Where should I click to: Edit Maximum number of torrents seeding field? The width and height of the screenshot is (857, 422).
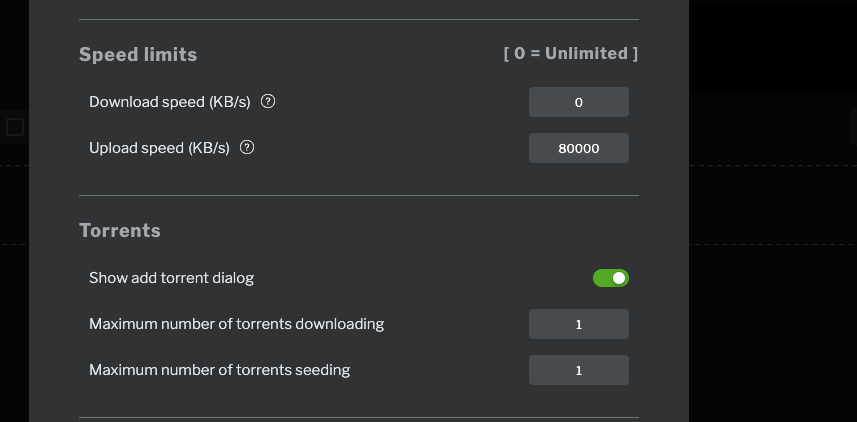(x=579, y=370)
